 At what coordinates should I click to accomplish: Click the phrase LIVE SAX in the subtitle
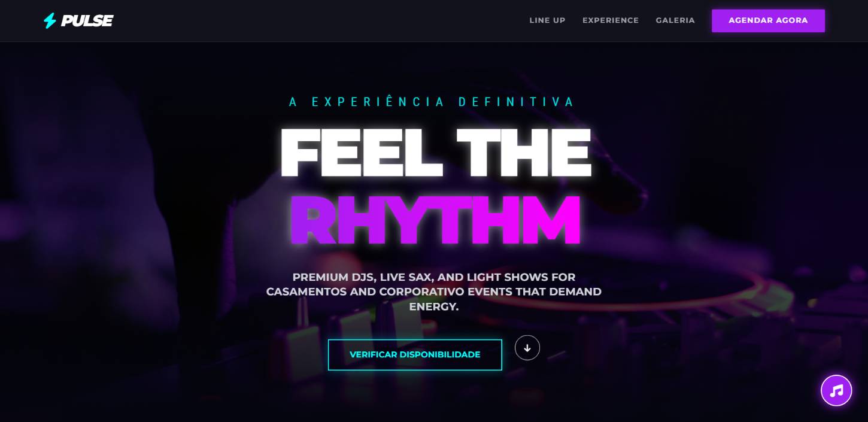click(x=406, y=278)
